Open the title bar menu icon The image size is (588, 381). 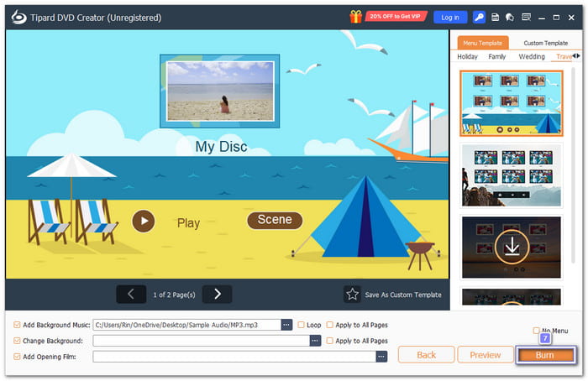(x=526, y=18)
